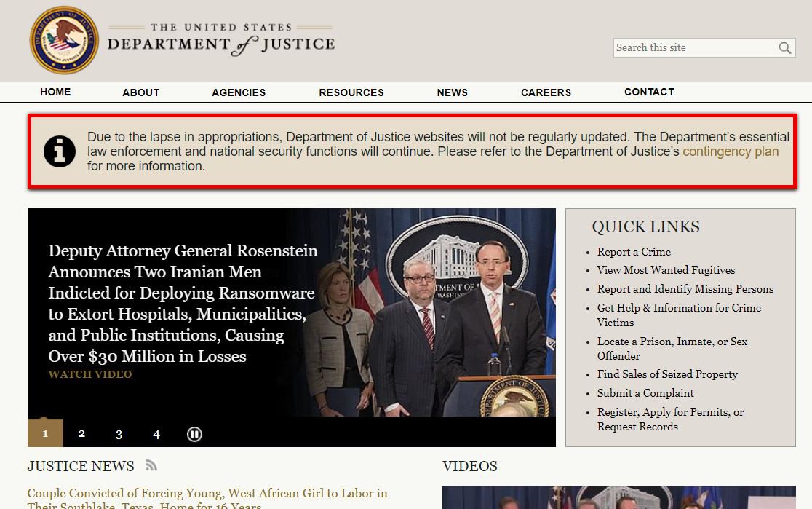Select slide 1 in the carousel

tap(45, 433)
